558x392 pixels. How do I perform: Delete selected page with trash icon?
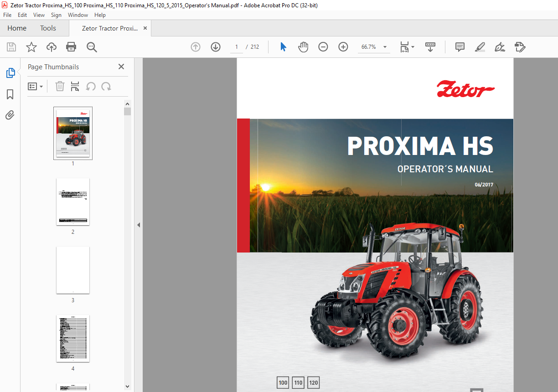point(60,86)
